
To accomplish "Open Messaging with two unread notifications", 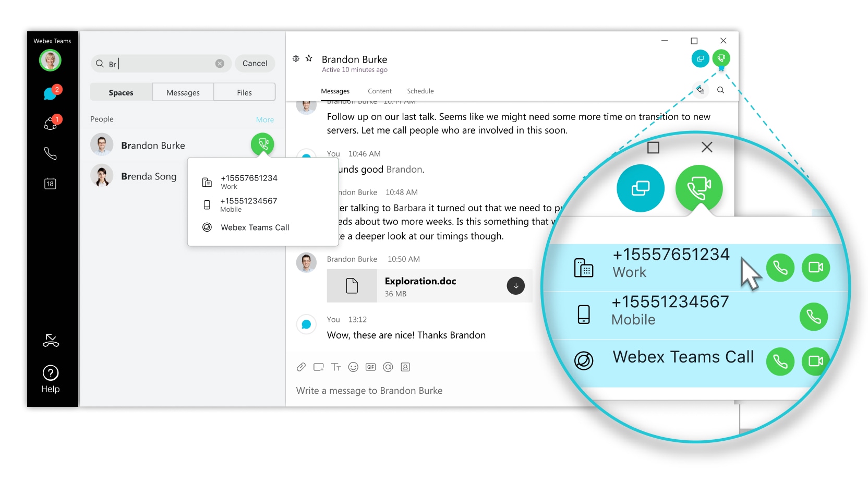I will coord(51,93).
